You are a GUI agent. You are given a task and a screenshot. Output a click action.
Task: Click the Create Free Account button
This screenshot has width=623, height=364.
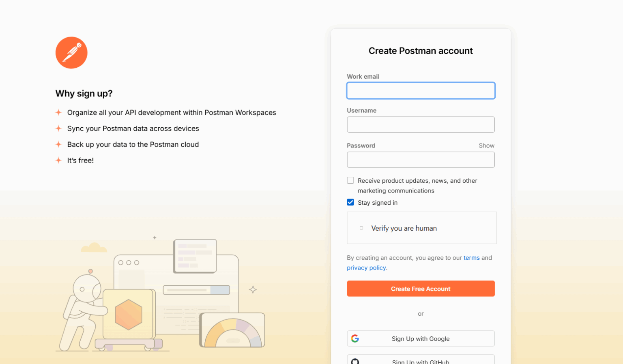coord(421,289)
